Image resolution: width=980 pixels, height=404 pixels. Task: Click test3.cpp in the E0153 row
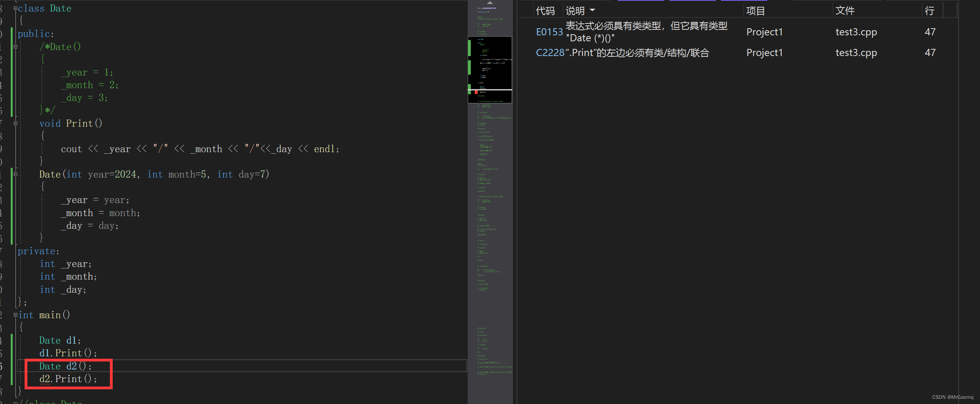coord(856,32)
